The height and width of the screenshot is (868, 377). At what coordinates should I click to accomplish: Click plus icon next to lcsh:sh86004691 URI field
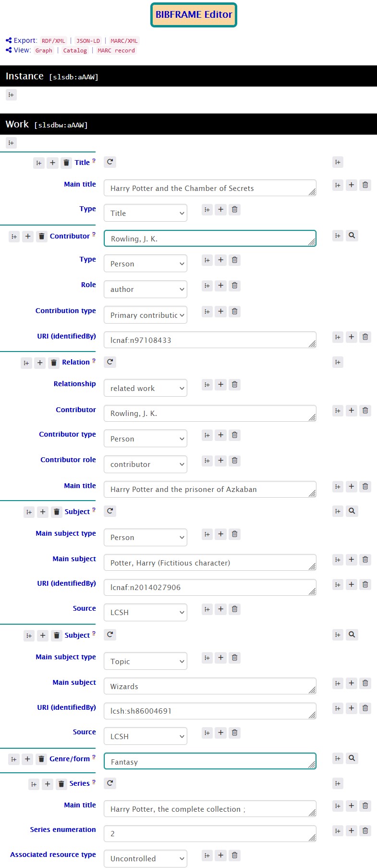[x=352, y=708]
